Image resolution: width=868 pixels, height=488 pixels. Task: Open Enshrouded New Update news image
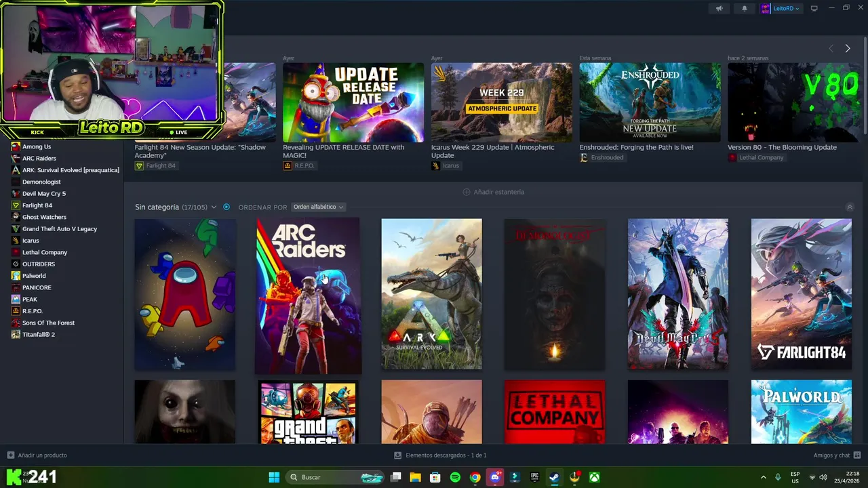tap(650, 102)
